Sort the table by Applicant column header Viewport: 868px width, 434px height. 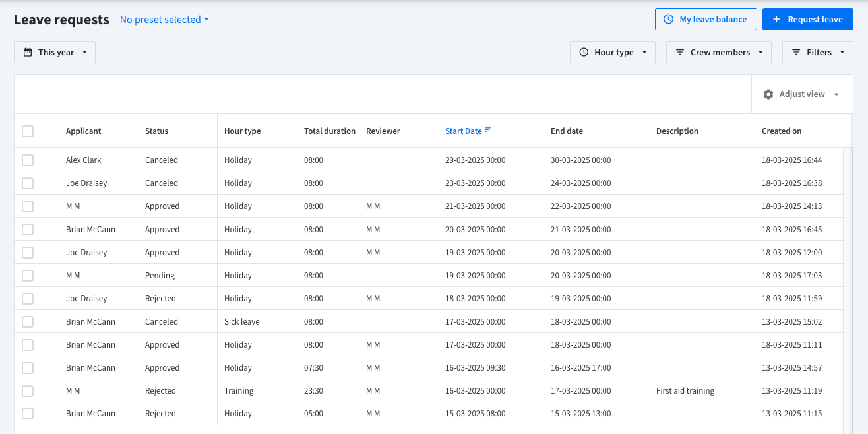click(x=84, y=131)
